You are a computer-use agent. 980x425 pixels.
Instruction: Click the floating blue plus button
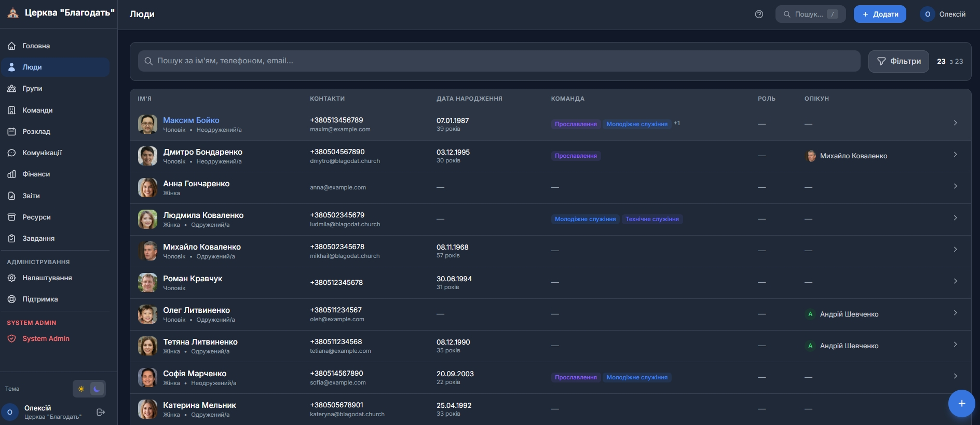click(x=961, y=403)
